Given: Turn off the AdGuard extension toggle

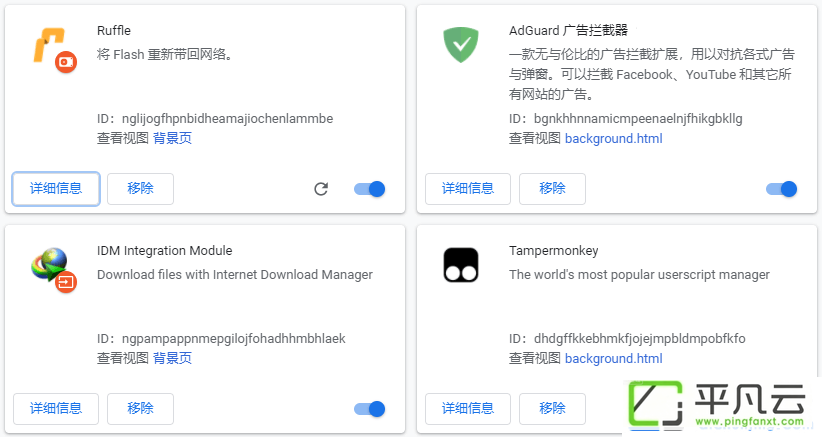Looking at the screenshot, I should coord(782,189).
